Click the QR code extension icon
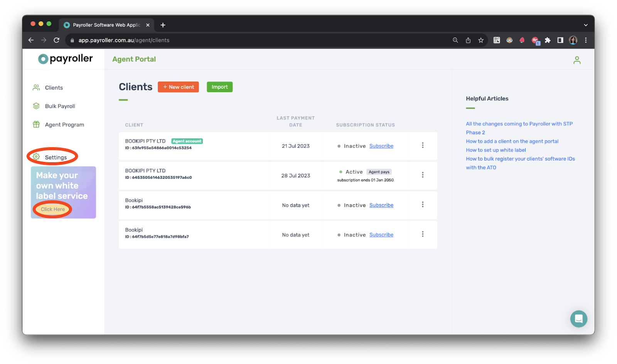 pyautogui.click(x=497, y=40)
